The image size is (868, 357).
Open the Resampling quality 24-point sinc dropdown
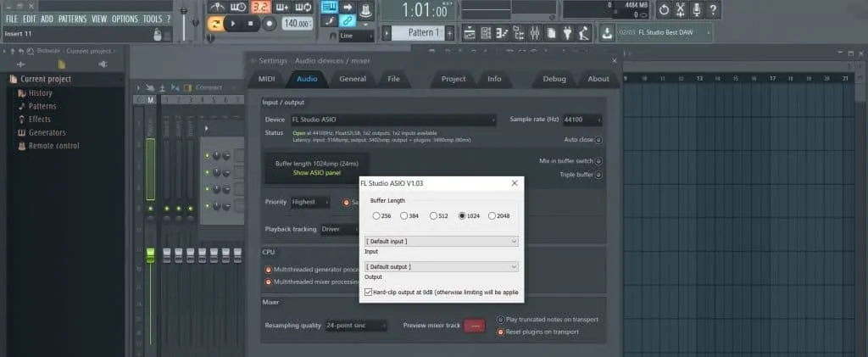click(356, 326)
